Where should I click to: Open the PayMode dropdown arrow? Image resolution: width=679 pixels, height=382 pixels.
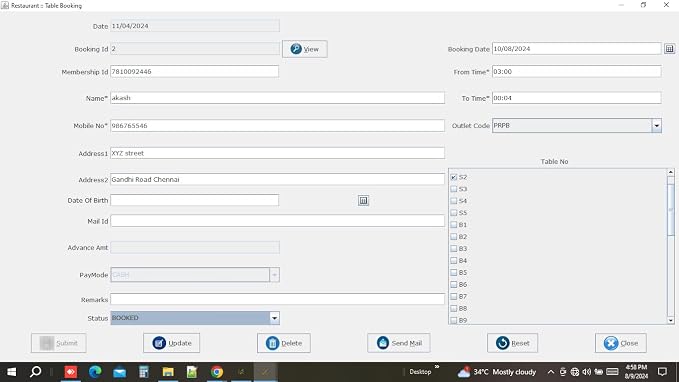pyautogui.click(x=275, y=275)
